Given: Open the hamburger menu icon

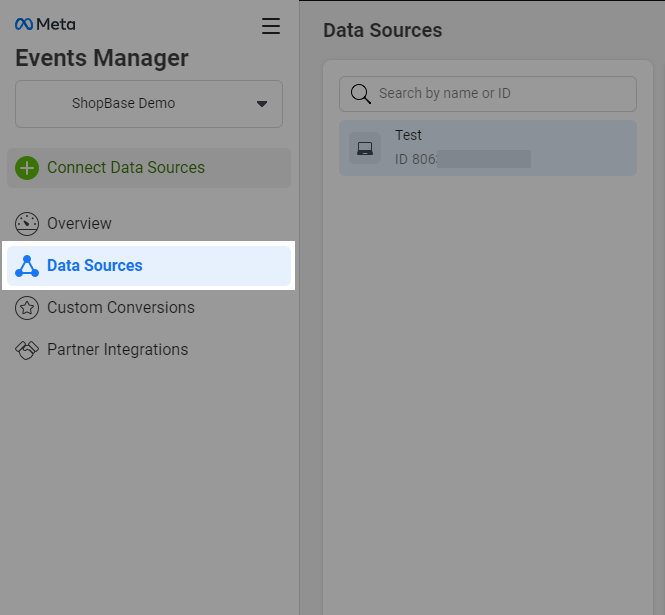Looking at the screenshot, I should (x=271, y=26).
